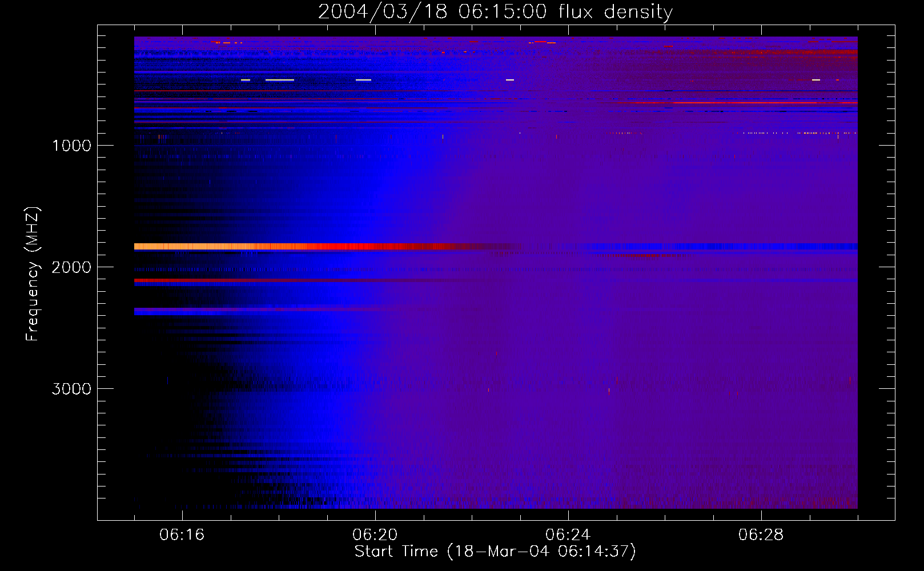Click the 06:28 time tick label
The height and width of the screenshot is (571, 924).
click(761, 535)
